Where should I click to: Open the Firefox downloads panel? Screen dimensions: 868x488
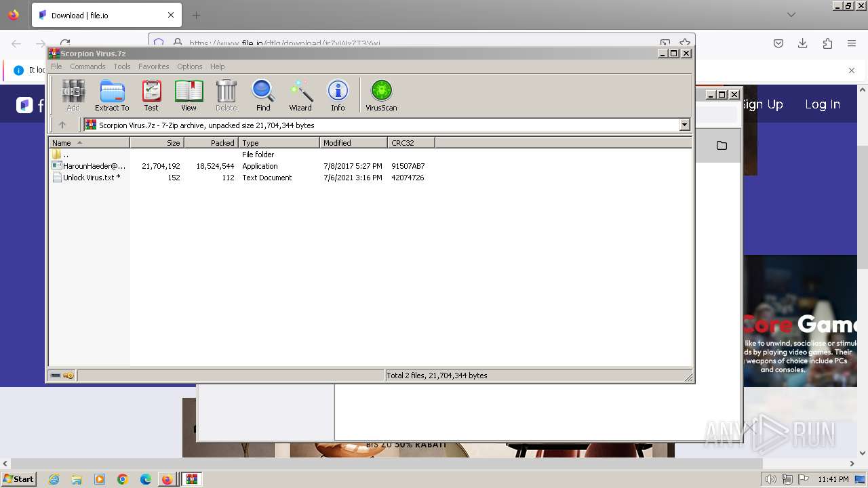(x=803, y=43)
